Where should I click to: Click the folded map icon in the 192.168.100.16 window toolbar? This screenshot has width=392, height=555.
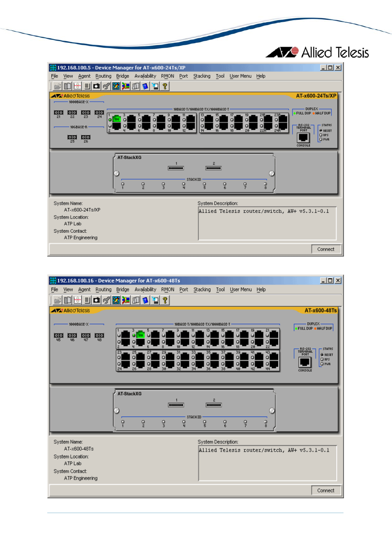(136, 300)
